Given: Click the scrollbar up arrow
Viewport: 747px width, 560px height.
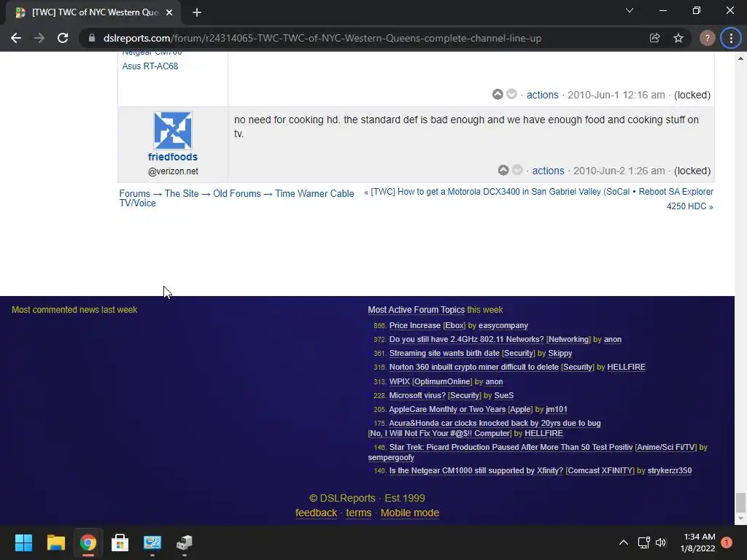Looking at the screenshot, I should 740,58.
